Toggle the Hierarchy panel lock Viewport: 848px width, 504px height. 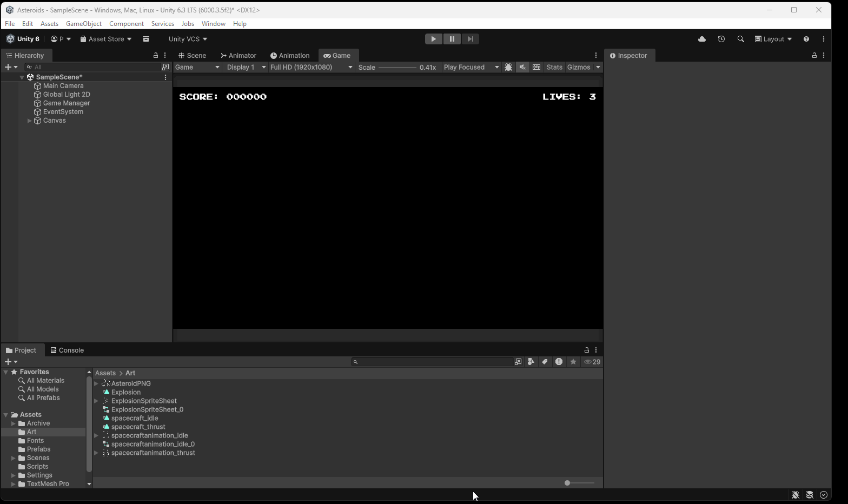pyautogui.click(x=156, y=55)
